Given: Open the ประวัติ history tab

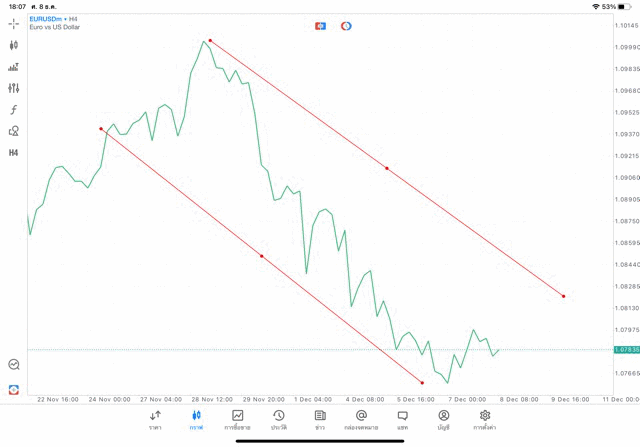Looking at the screenshot, I should (279, 419).
